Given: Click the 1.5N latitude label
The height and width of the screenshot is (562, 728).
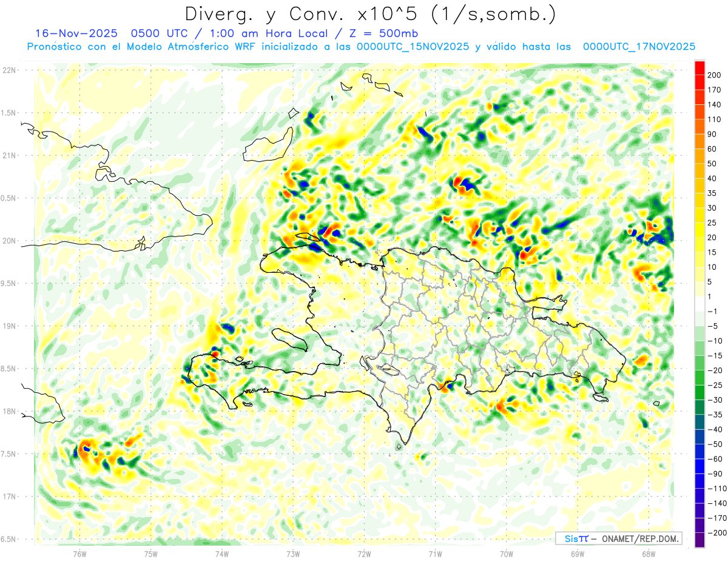Looking at the screenshot, I should coord(8,113).
